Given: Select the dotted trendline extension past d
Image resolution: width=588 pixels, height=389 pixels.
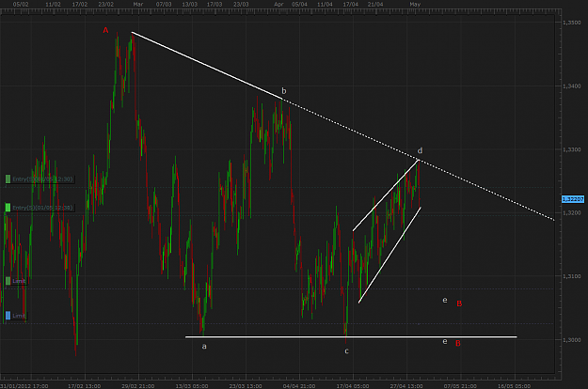Looking at the screenshot, I should pyautogui.click(x=487, y=190).
